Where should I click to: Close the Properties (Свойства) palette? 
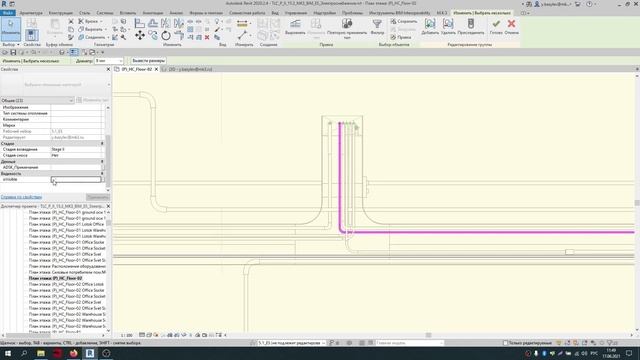tap(108, 69)
